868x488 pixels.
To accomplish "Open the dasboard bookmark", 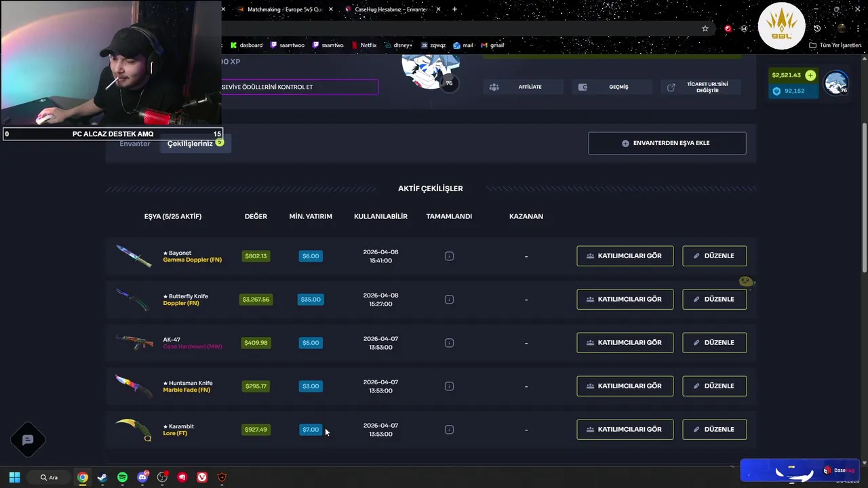I will click(x=246, y=45).
